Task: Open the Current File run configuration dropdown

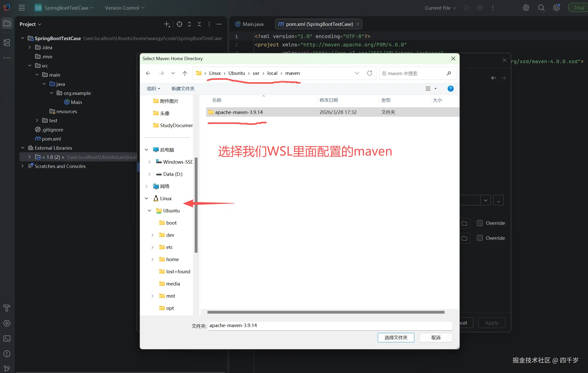Action: (x=440, y=8)
